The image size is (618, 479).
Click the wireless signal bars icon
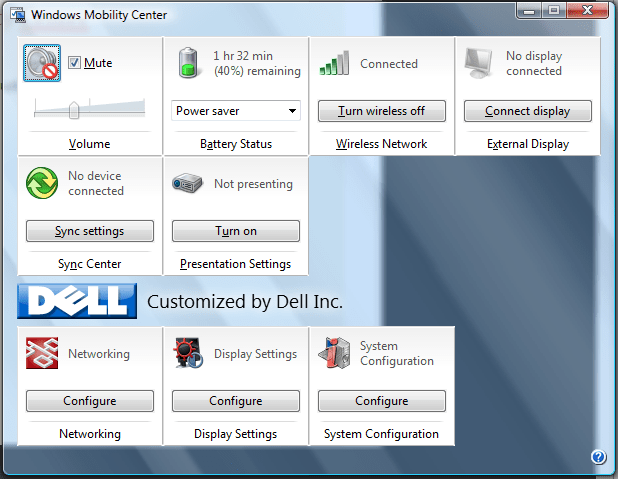[334, 65]
